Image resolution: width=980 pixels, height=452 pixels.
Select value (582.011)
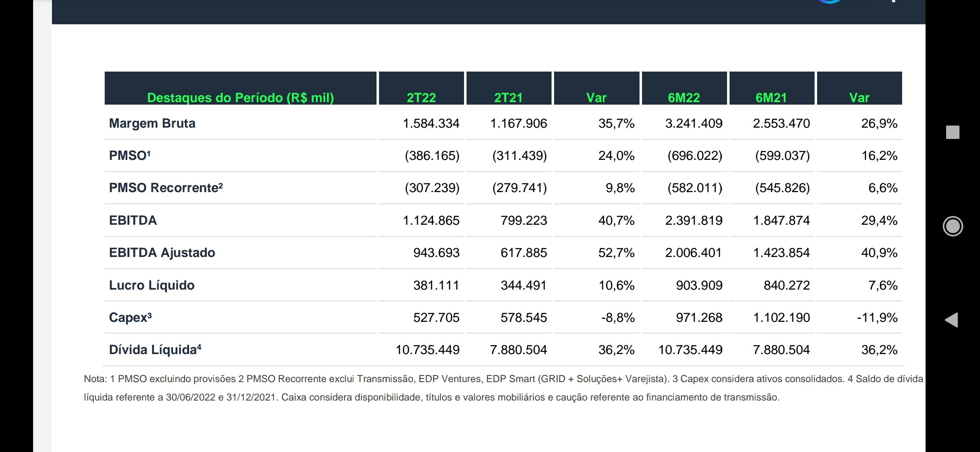pos(695,188)
